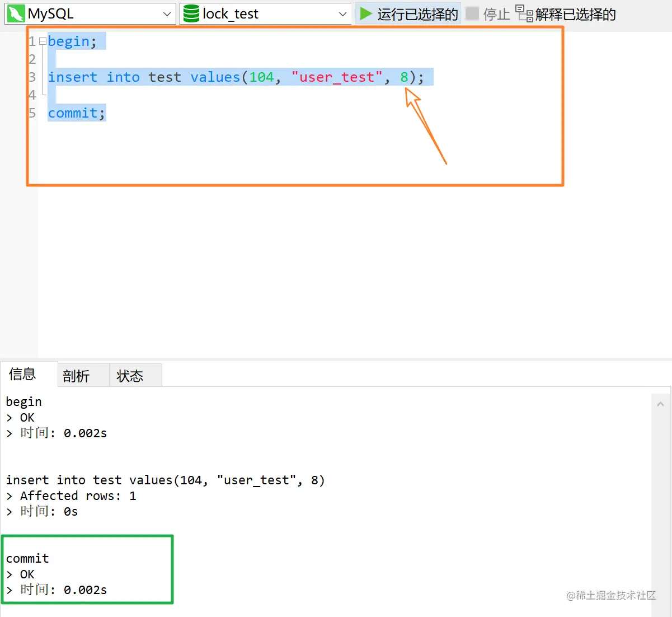Screen dimensions: 672x617
Task: Open the MySQL connection dropdown
Action: pyautogui.click(x=90, y=14)
